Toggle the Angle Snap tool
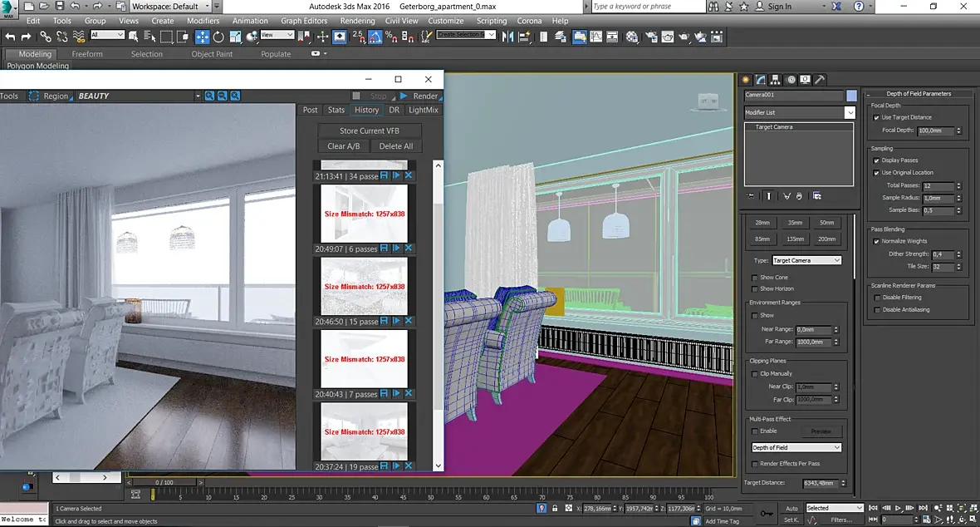The height and width of the screenshot is (527, 980). tap(375, 37)
